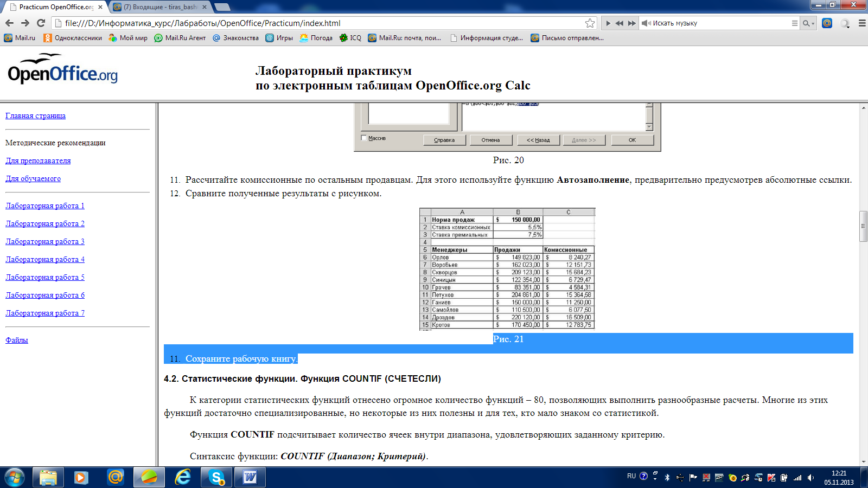868x488 pixels.
Task: Open Skype from the taskbar
Action: (216, 477)
